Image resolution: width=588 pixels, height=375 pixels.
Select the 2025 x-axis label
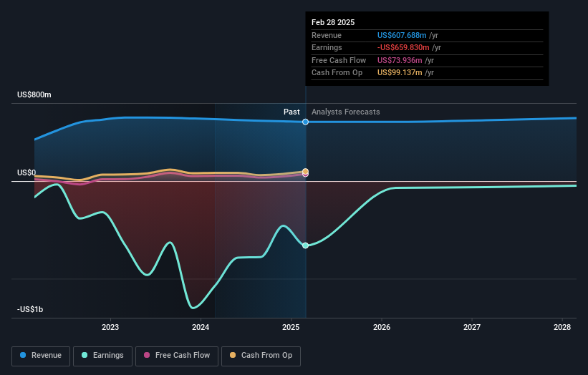click(x=291, y=327)
